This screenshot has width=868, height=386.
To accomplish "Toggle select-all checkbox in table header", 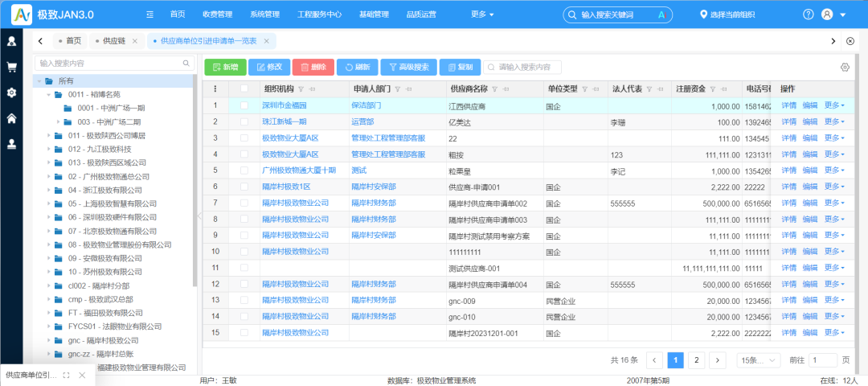I will tap(244, 88).
